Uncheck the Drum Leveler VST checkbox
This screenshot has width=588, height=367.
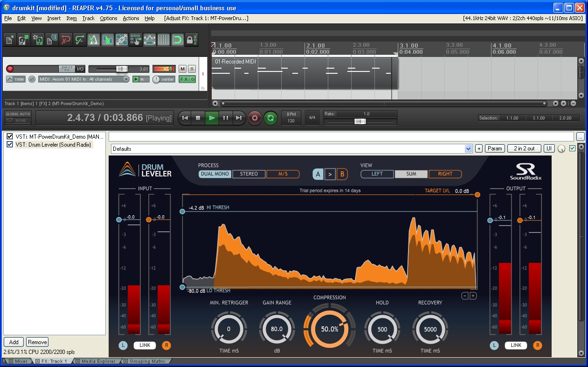click(x=10, y=145)
